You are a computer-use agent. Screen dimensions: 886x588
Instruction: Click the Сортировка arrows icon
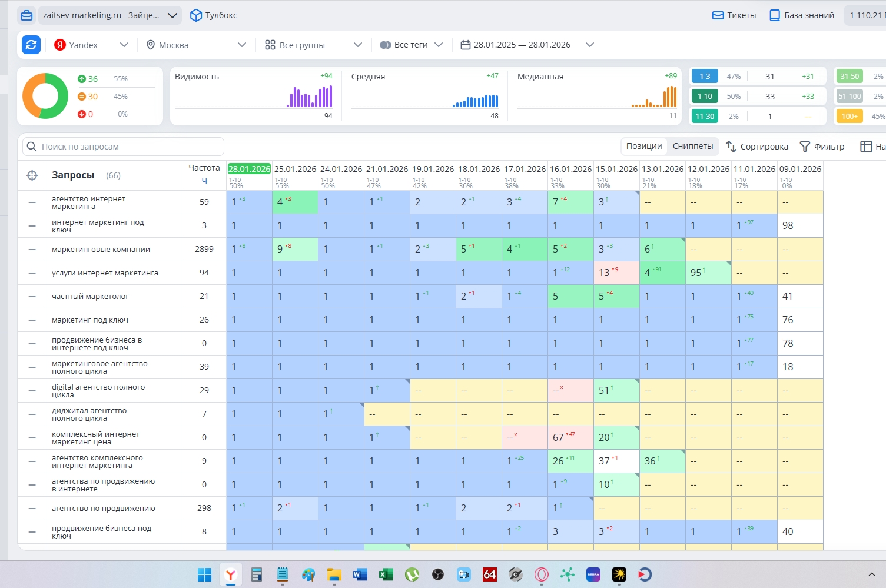(x=731, y=147)
